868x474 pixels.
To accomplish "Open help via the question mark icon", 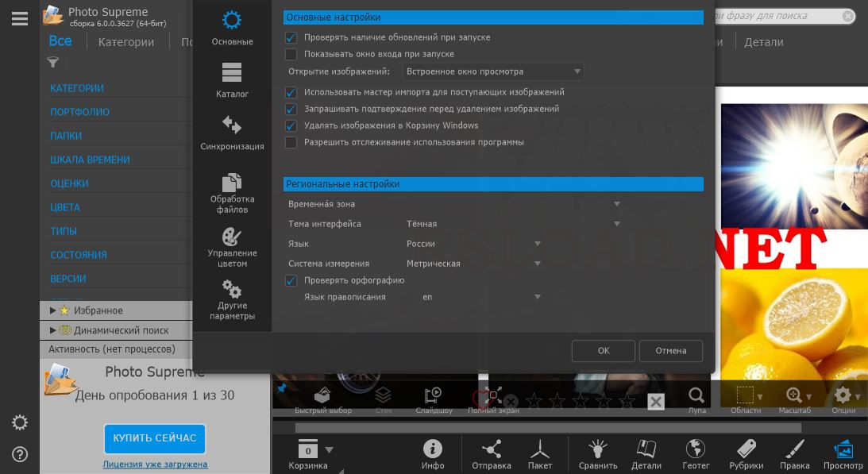I will click(x=19, y=455).
